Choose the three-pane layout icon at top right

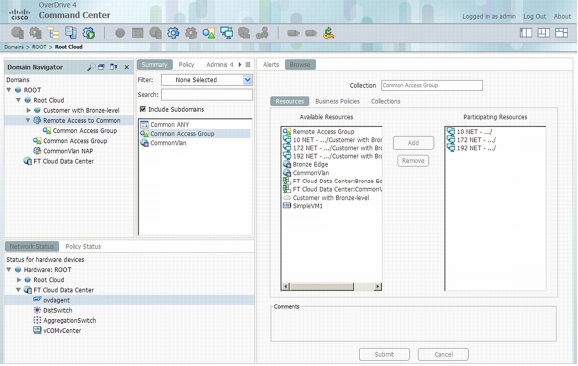coord(544,33)
